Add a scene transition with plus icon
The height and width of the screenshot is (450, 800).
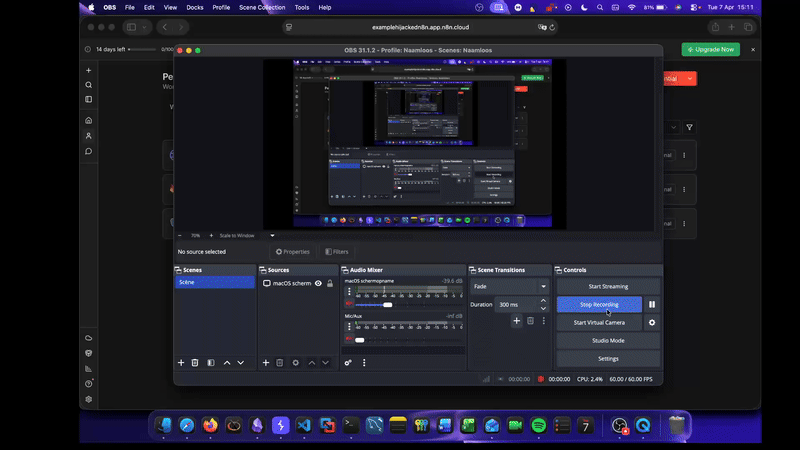[517, 321]
